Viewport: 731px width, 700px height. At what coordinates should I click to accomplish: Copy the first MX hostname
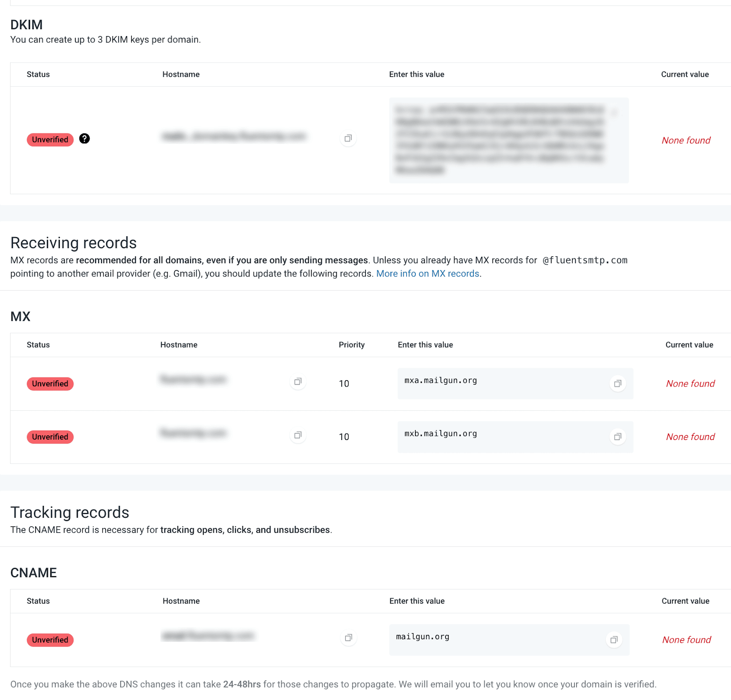pos(297,382)
